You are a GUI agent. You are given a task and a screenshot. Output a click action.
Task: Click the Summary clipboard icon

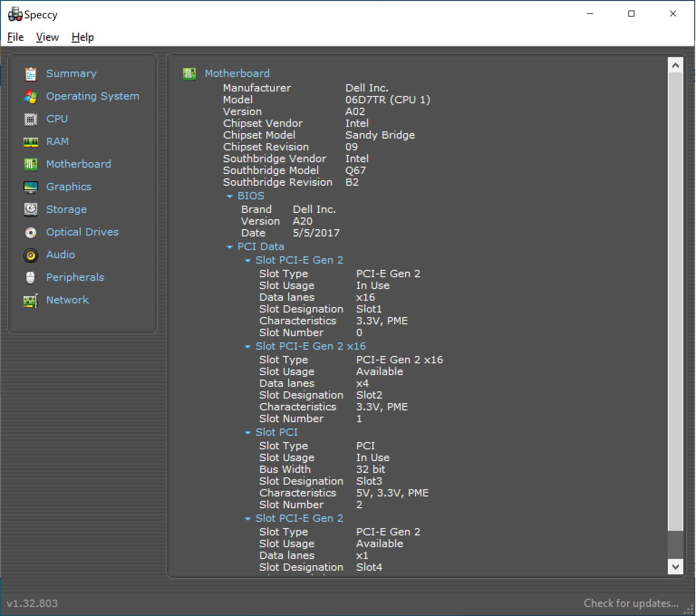pyautogui.click(x=31, y=74)
